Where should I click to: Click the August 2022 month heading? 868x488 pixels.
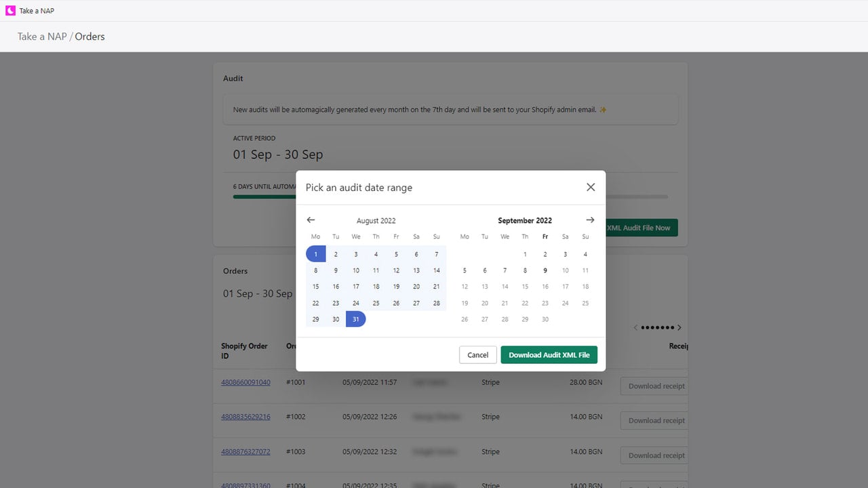tap(376, 220)
